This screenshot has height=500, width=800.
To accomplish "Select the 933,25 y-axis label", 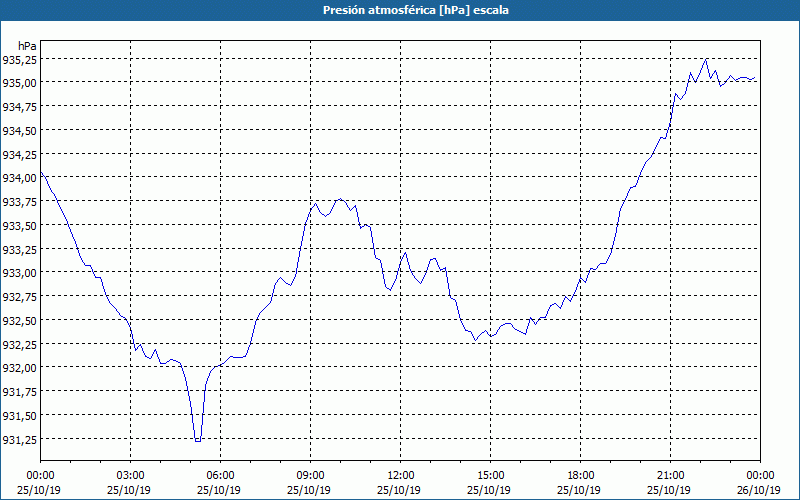I will pyautogui.click(x=19, y=249).
